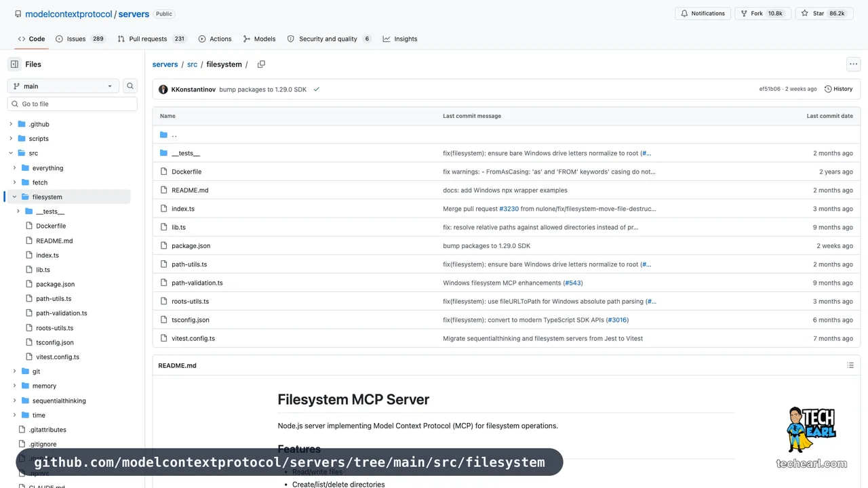Open README.md in file table
Image resolution: width=868 pixels, height=488 pixels.
pyautogui.click(x=190, y=190)
